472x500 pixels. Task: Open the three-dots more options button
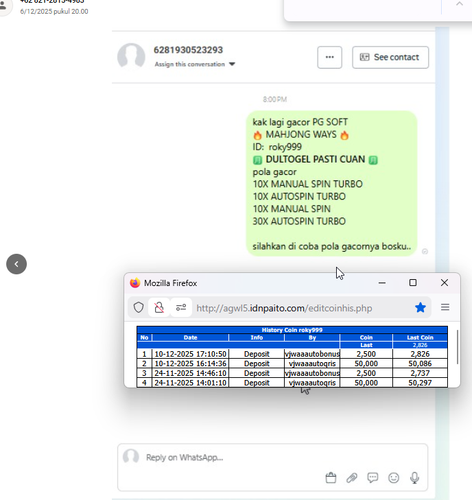[329, 57]
